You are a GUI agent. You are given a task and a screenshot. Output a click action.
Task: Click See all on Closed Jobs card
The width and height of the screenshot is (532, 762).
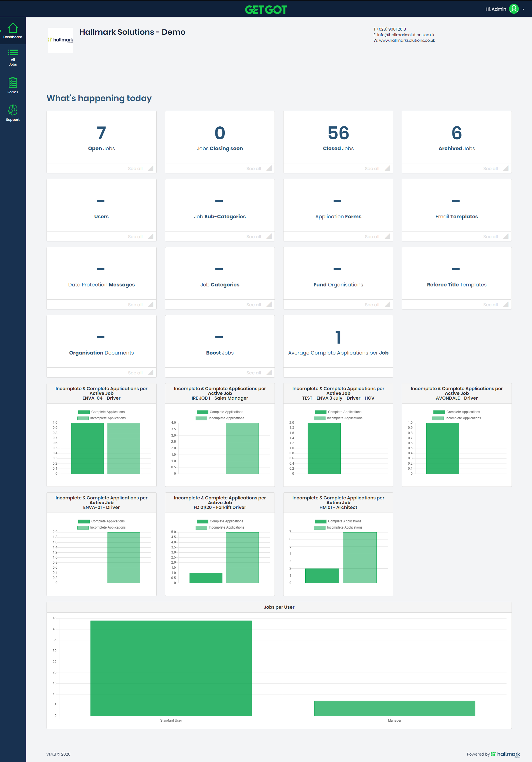pyautogui.click(x=372, y=169)
